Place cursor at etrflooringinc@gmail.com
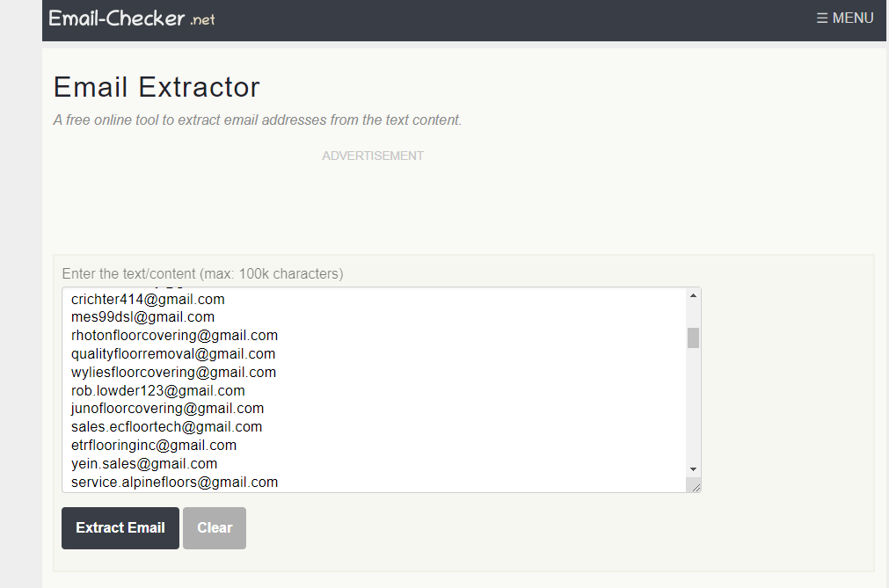This screenshot has height=588, width=889. [x=154, y=446]
